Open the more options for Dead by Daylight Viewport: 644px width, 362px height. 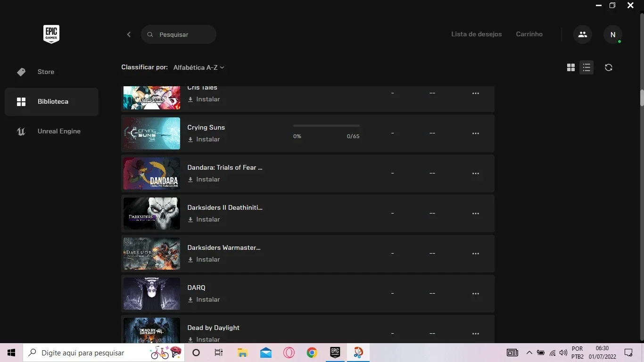476,334
